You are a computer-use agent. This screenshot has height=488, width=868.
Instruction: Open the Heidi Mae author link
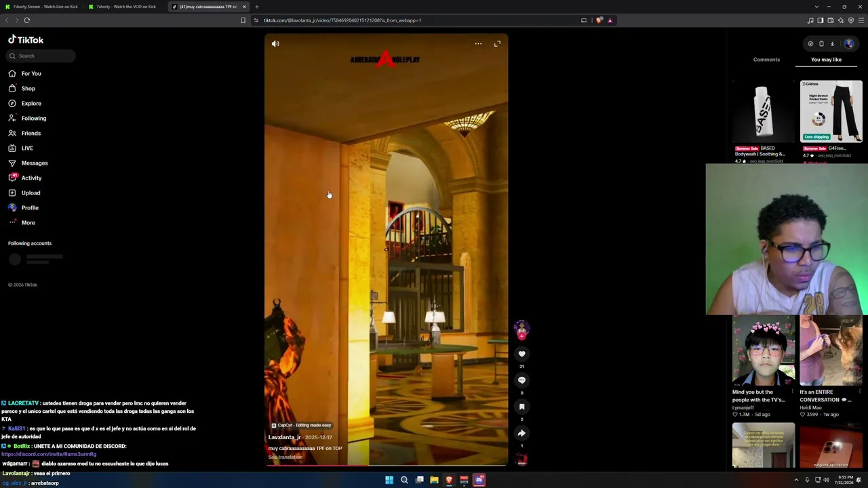tap(811, 407)
